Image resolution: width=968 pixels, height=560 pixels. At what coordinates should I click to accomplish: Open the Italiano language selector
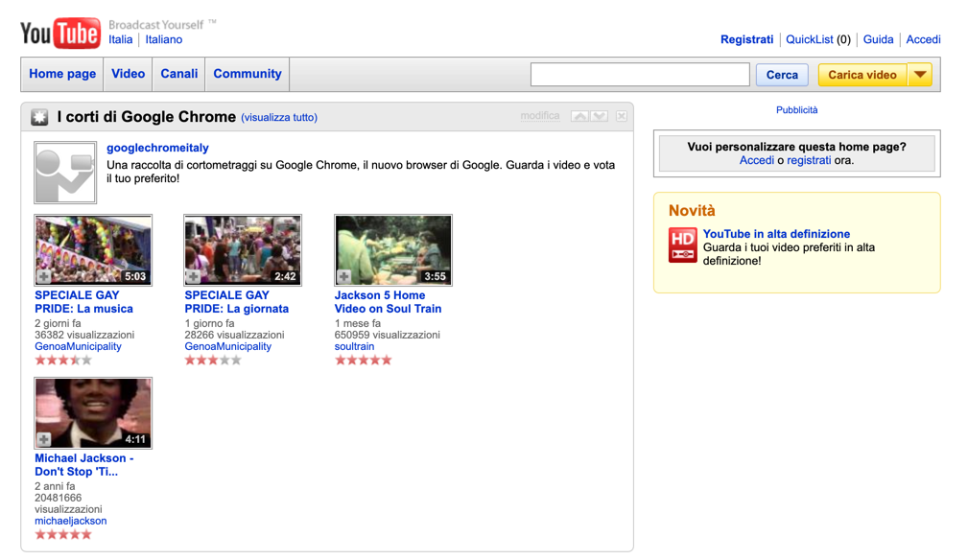[x=164, y=39]
